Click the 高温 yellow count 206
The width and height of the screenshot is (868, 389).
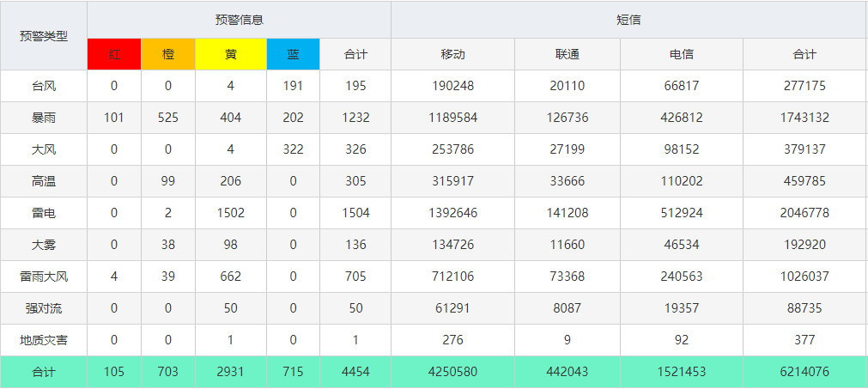(x=231, y=181)
